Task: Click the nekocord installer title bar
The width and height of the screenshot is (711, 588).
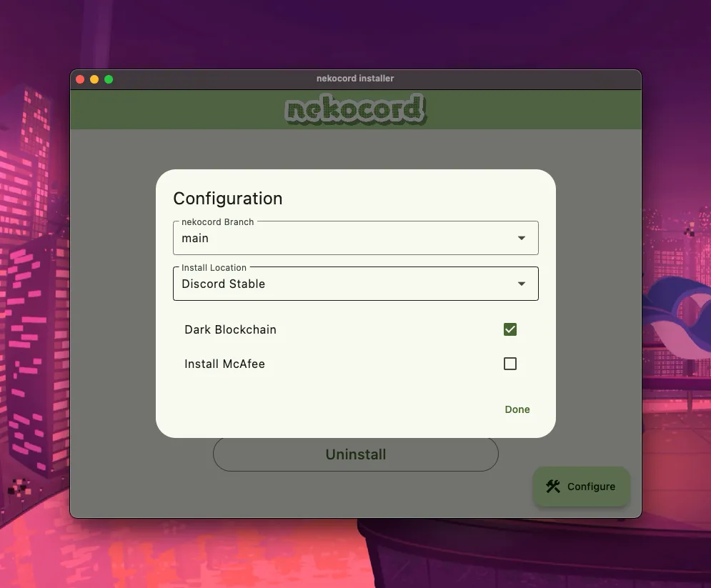Action: tap(355, 79)
